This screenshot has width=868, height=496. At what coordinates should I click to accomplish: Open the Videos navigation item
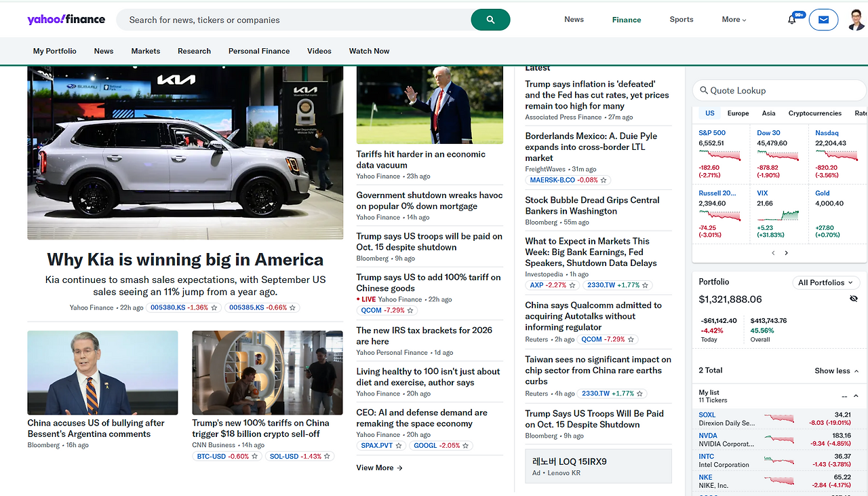[x=319, y=51]
